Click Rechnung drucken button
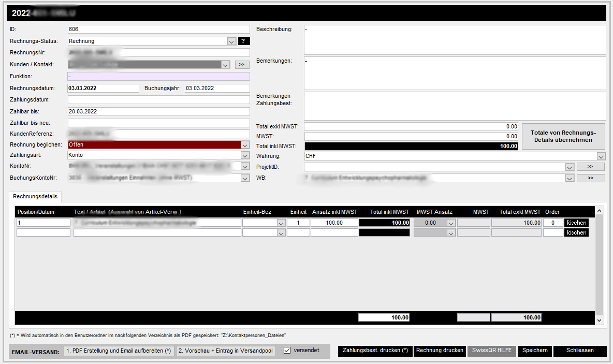The height and width of the screenshot is (364, 613). (x=440, y=351)
